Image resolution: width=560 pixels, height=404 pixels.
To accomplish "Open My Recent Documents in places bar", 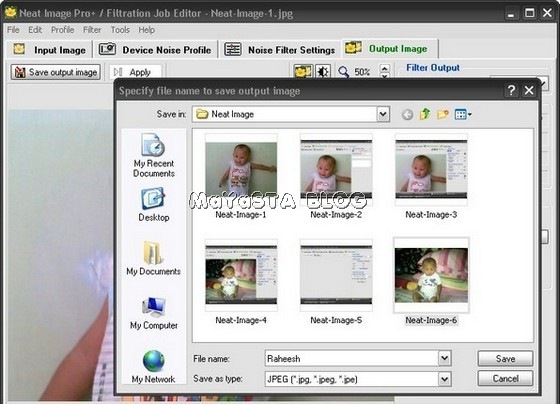I will [154, 155].
